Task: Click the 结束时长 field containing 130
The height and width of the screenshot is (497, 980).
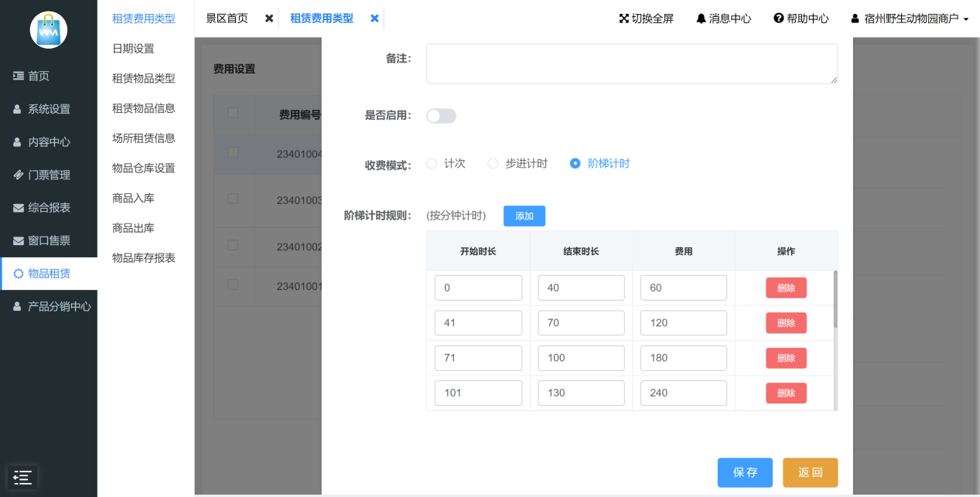Action: pyautogui.click(x=581, y=393)
